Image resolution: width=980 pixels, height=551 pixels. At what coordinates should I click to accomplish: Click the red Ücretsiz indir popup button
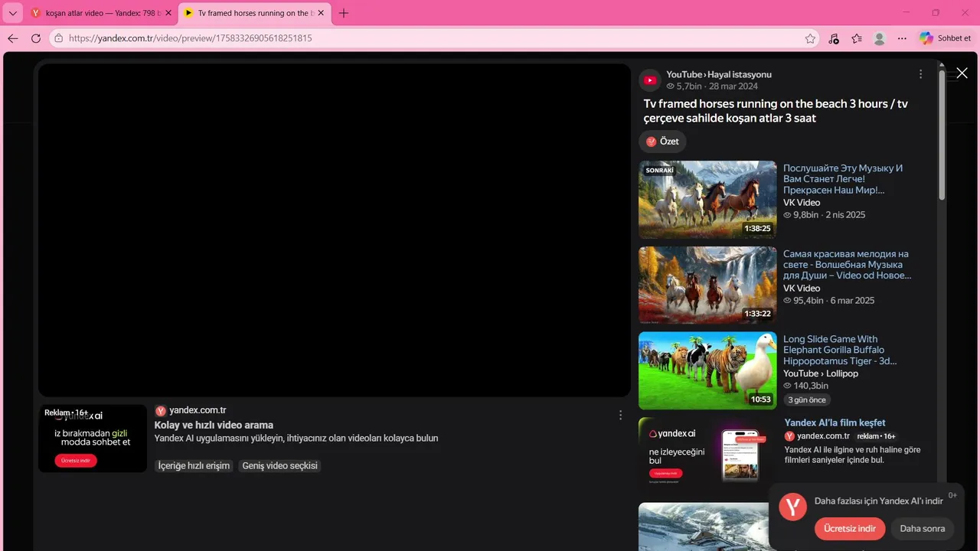(x=850, y=529)
